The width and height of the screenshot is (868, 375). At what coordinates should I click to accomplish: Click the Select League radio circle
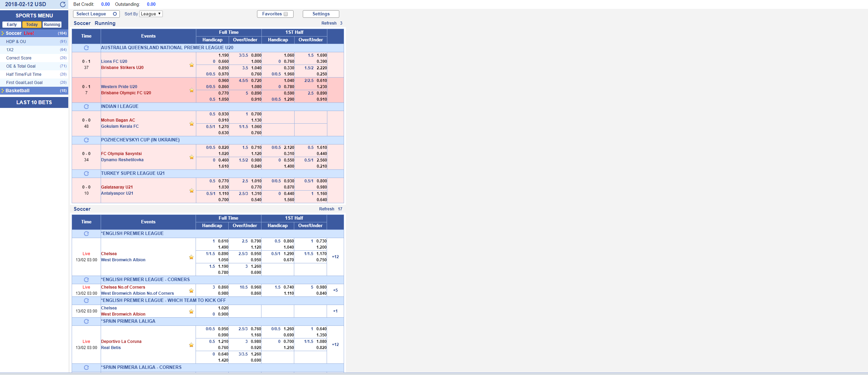click(x=115, y=14)
